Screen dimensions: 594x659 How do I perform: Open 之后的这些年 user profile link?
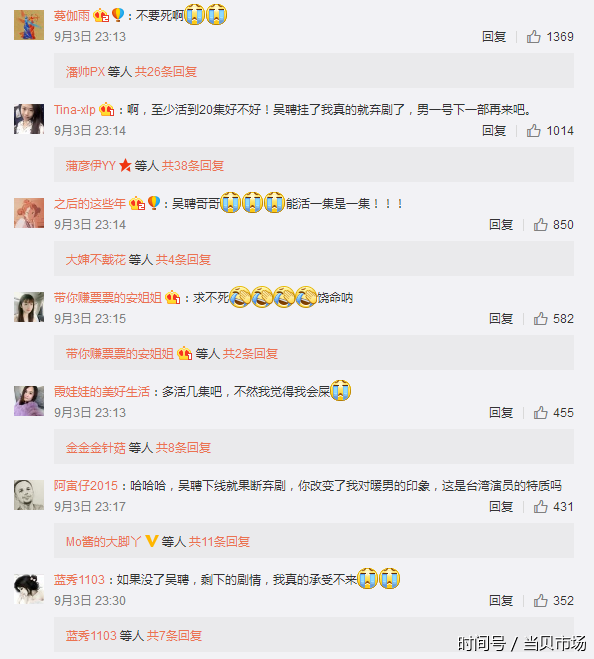(90, 204)
